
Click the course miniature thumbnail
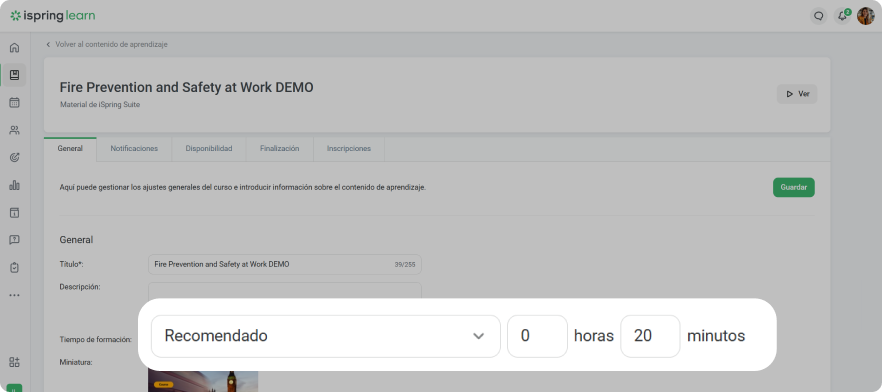[203, 381]
